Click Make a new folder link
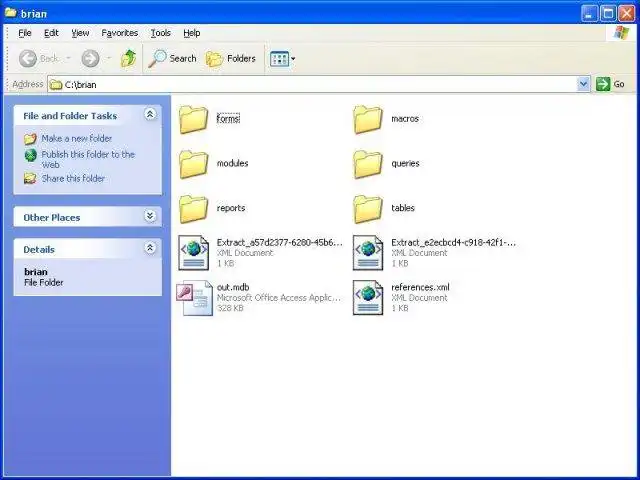 [x=76, y=139]
